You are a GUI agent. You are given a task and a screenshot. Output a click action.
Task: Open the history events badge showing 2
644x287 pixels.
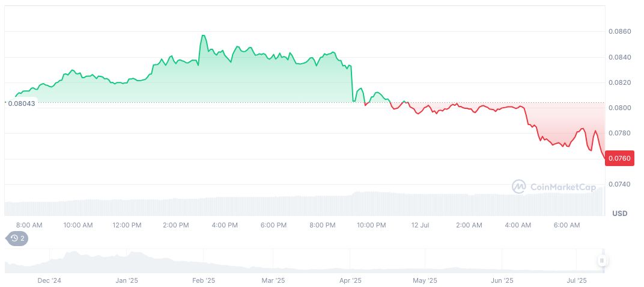[x=17, y=238]
